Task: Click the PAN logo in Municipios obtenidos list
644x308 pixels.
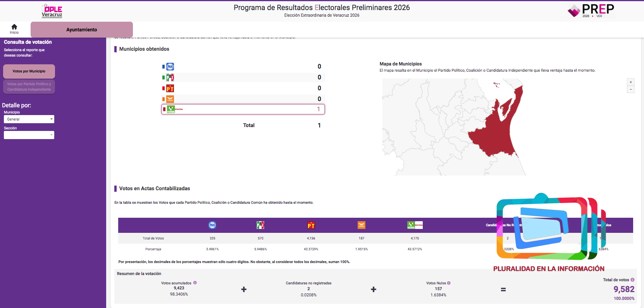Action: click(x=170, y=67)
